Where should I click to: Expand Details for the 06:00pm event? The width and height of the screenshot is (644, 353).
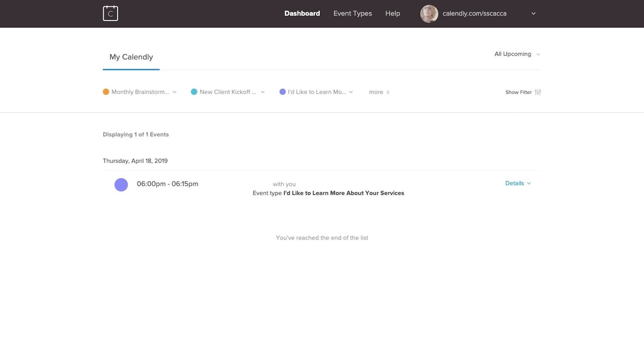tap(518, 183)
